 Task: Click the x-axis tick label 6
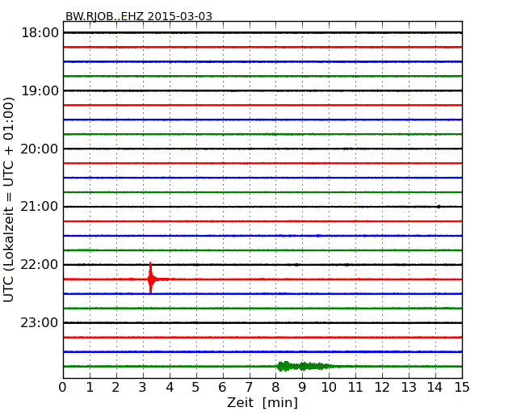[x=222, y=388]
